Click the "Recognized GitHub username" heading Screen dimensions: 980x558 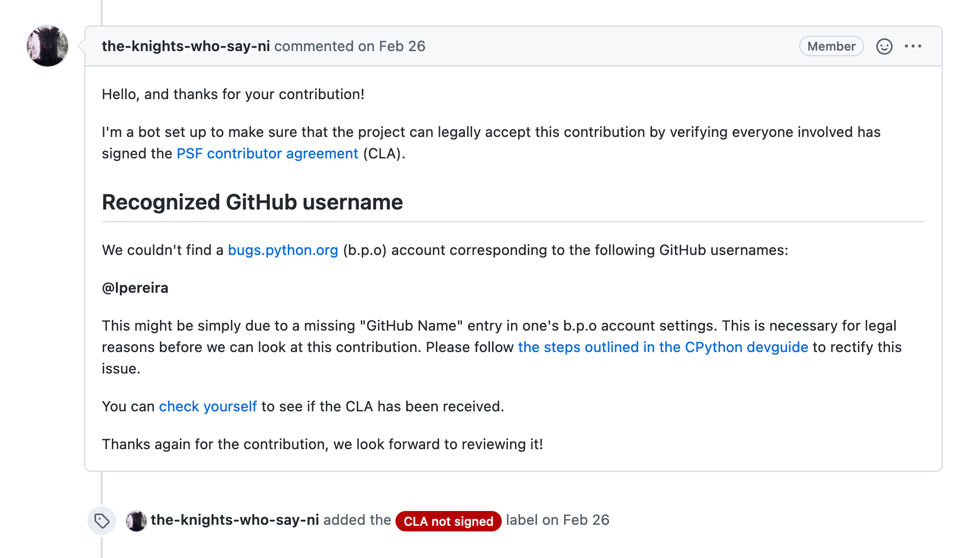(x=252, y=202)
